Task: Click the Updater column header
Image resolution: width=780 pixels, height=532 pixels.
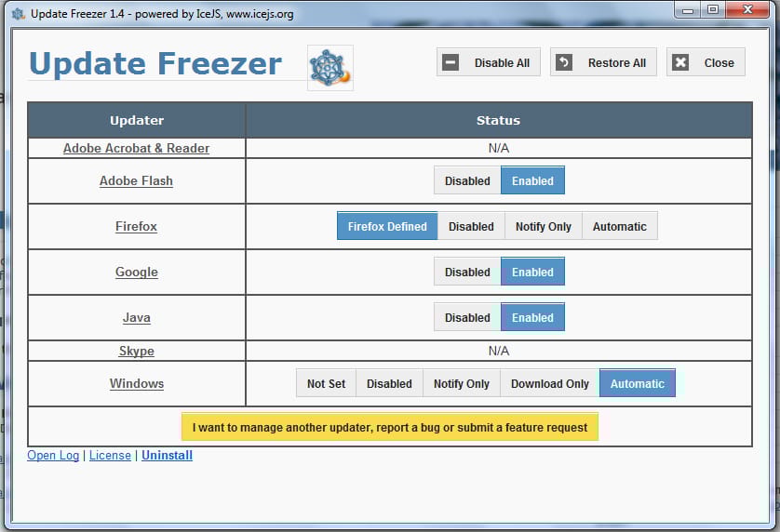Action: click(x=137, y=120)
